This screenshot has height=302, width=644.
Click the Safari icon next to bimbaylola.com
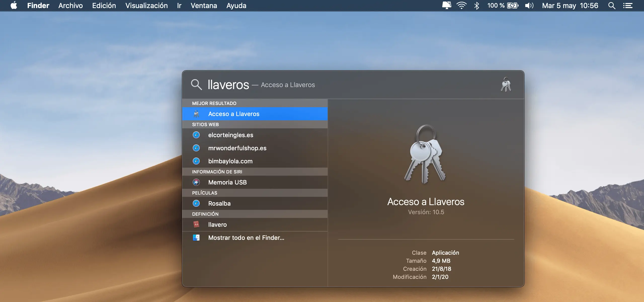pyautogui.click(x=196, y=161)
